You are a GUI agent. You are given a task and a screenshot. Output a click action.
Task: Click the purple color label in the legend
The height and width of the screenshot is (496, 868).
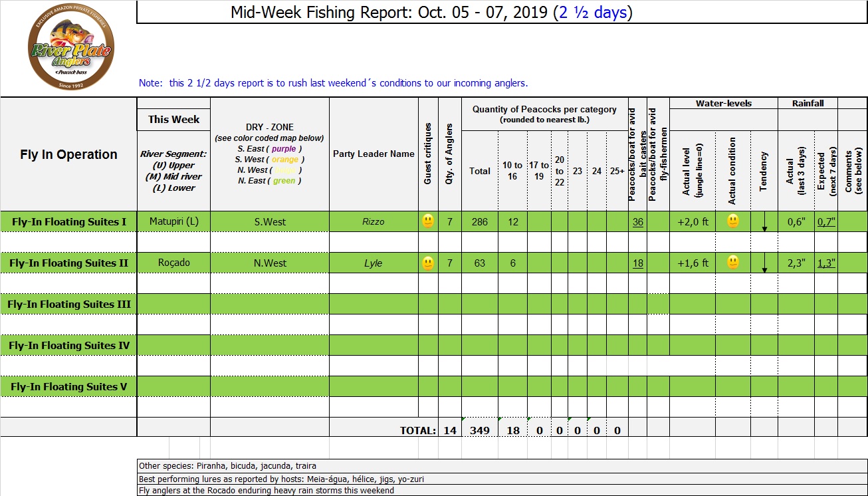pyautogui.click(x=284, y=149)
